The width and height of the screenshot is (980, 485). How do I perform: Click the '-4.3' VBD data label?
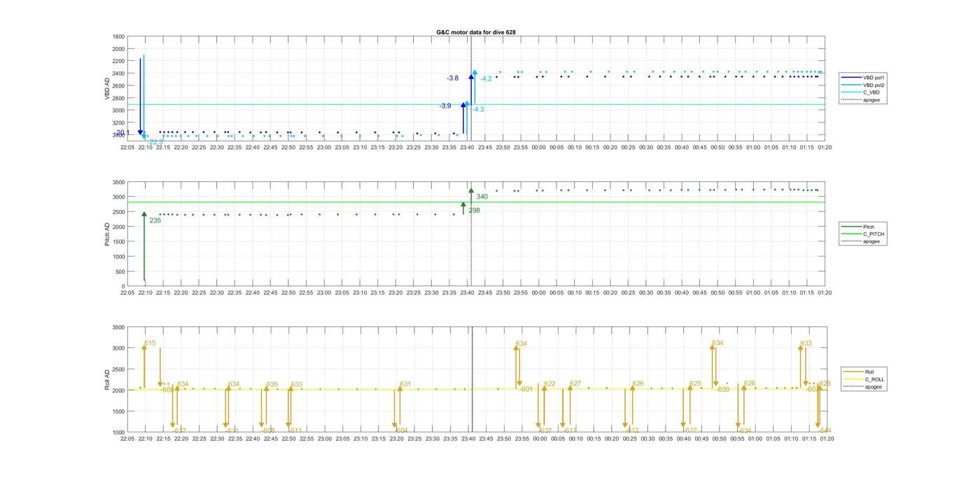pos(477,110)
